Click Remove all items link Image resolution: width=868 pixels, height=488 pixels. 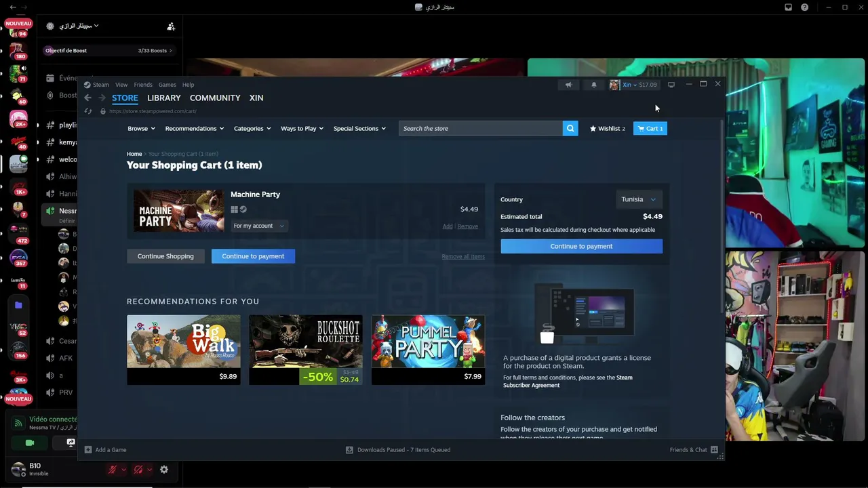coord(463,257)
